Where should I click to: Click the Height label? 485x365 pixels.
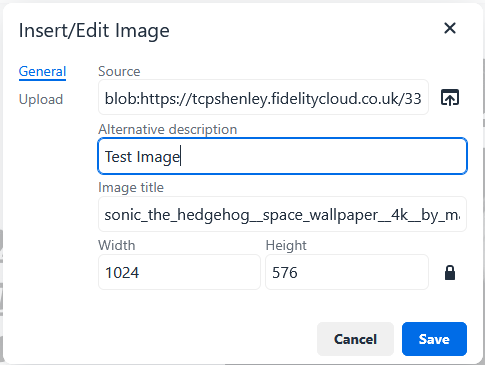286,245
